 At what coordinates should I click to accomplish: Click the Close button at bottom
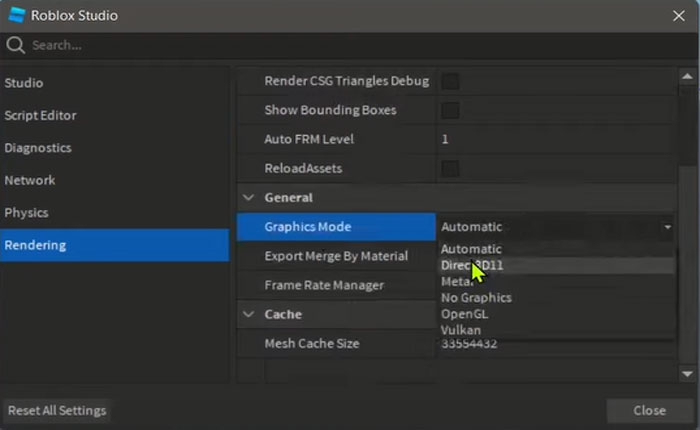(x=650, y=411)
